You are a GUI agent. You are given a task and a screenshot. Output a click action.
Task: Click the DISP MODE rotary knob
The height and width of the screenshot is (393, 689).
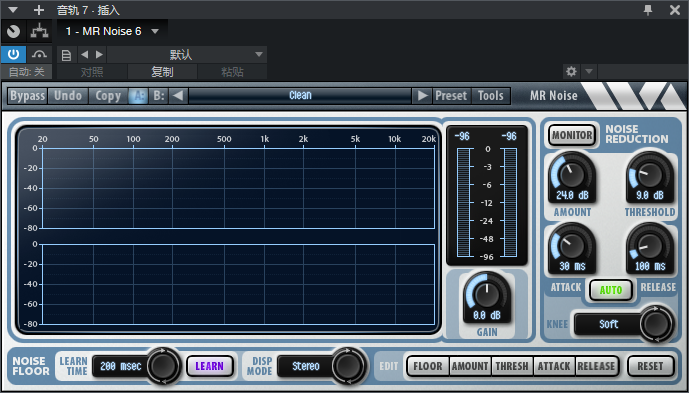[349, 366]
